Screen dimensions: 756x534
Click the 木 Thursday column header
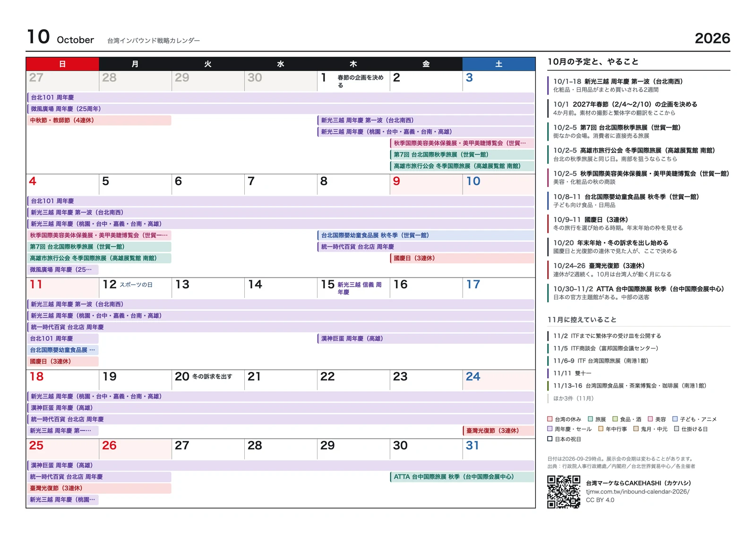pos(353,64)
